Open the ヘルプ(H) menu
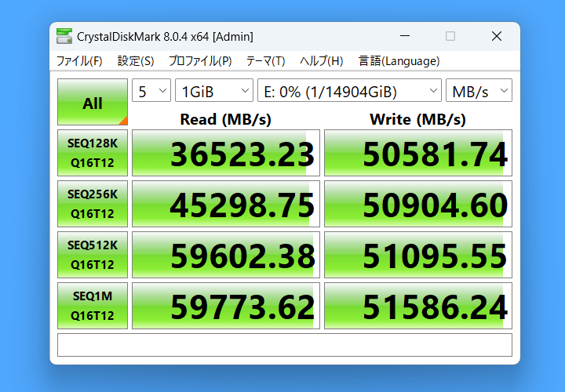Screen dimensions: 565x392 click(x=322, y=61)
